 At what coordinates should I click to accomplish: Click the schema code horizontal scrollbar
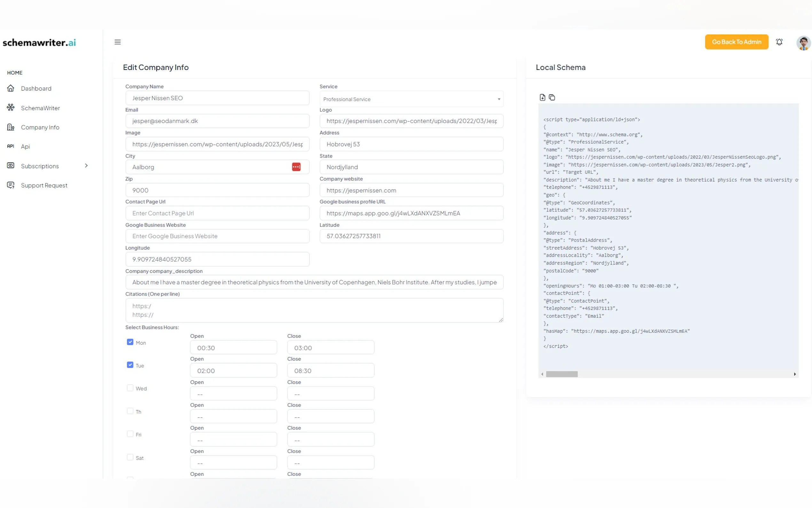point(562,374)
